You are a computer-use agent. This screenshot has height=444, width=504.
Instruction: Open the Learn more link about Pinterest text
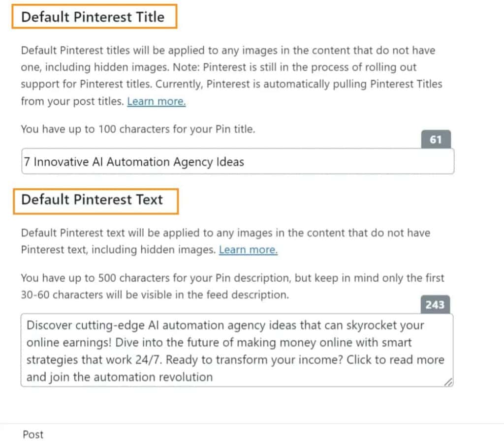pyautogui.click(x=248, y=250)
